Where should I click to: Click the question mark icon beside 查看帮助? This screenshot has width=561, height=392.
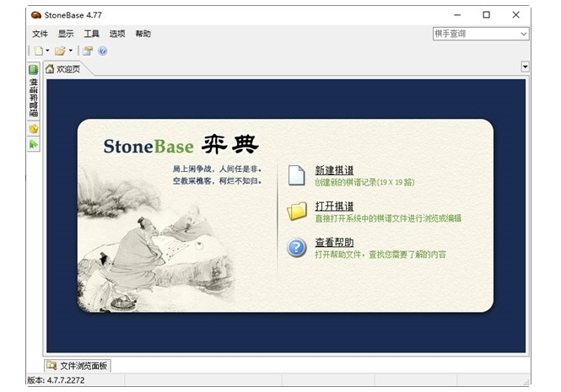pyautogui.click(x=296, y=248)
